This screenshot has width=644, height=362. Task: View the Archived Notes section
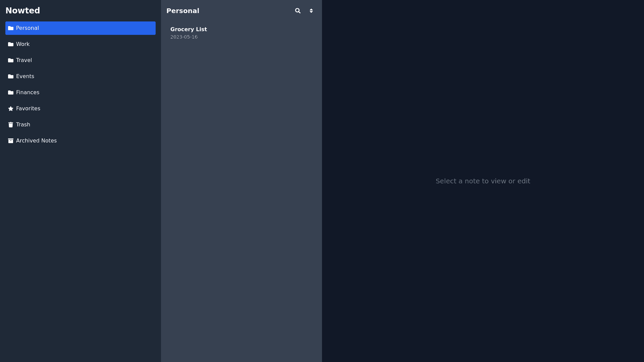pos(36,141)
